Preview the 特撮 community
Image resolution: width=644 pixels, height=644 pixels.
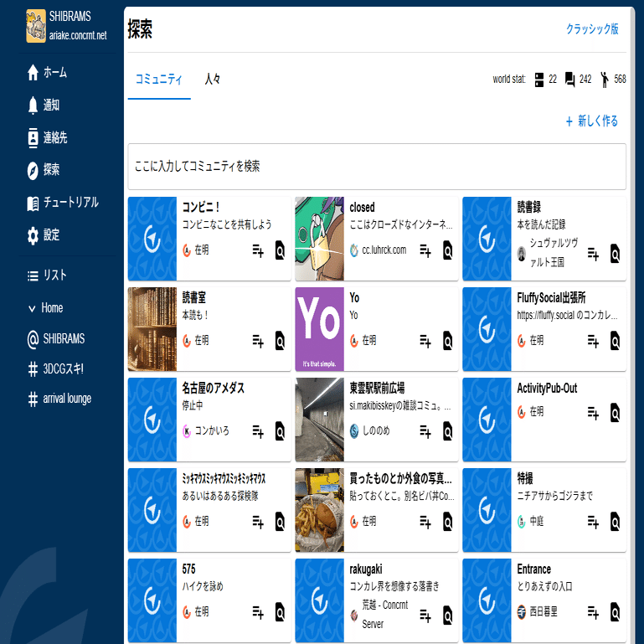pos(615,522)
